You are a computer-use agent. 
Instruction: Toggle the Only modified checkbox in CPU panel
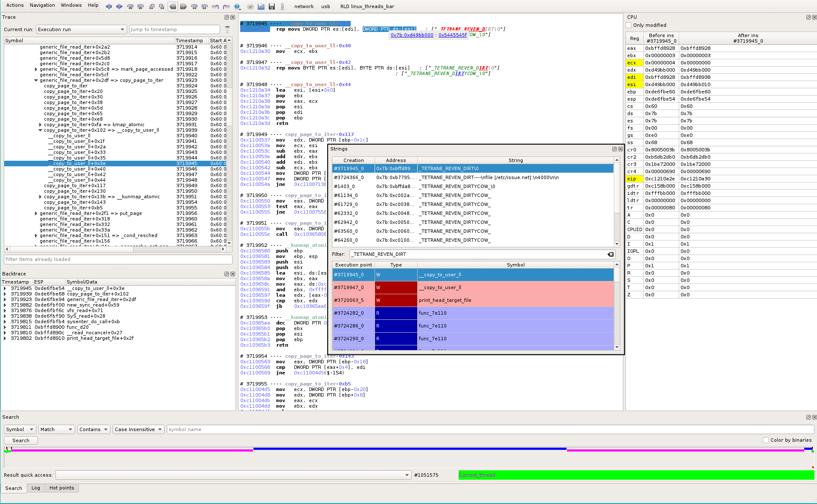coord(628,25)
